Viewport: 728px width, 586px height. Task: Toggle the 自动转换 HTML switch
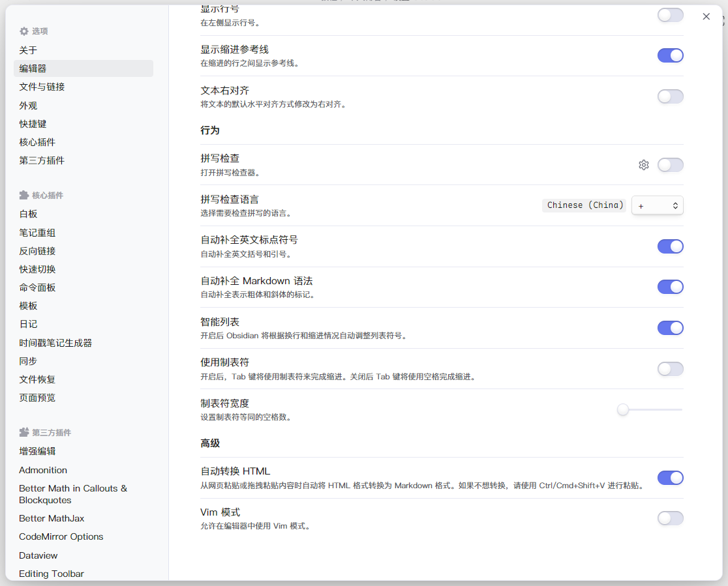point(670,478)
